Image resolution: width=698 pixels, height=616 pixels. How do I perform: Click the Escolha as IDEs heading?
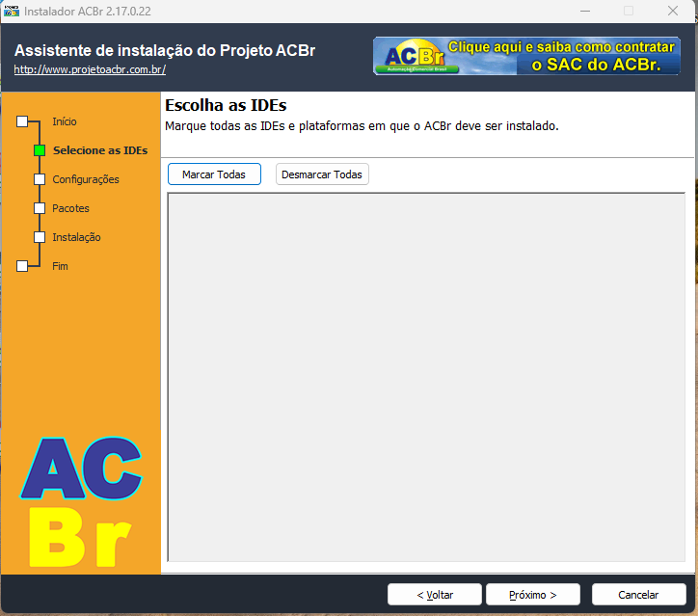point(226,105)
